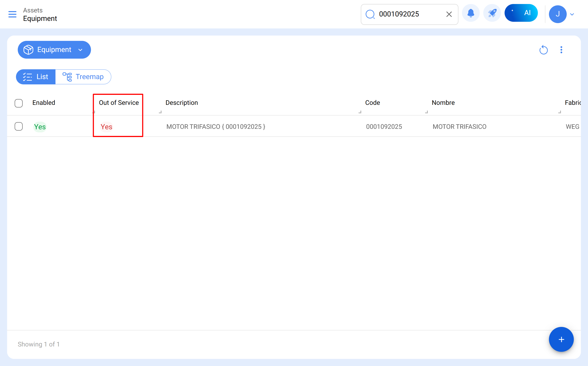
Task: Add new equipment with plus button
Action: [561, 339]
